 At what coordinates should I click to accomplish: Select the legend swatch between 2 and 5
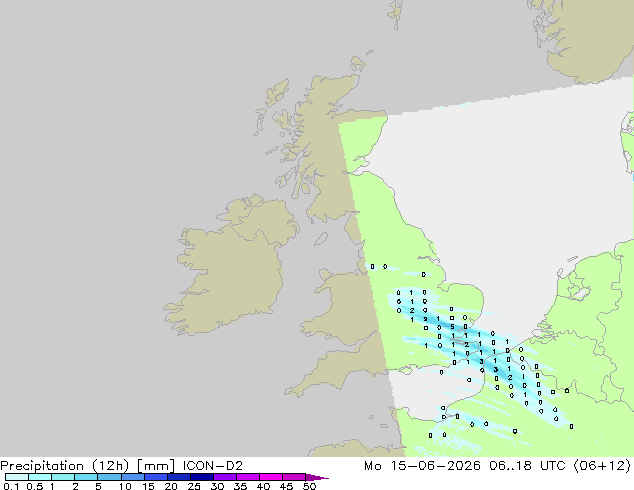pos(86,477)
